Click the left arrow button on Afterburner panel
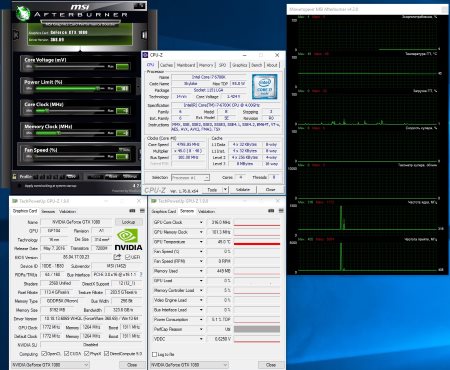The image size is (450, 370). tap(16, 35)
